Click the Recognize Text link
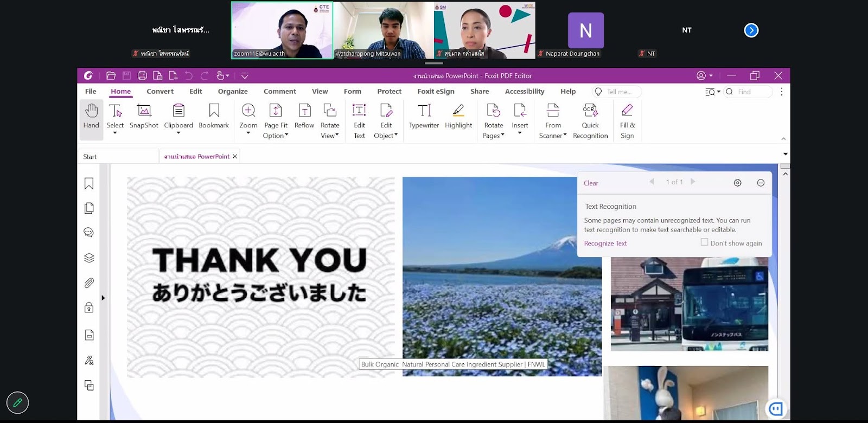 click(605, 243)
